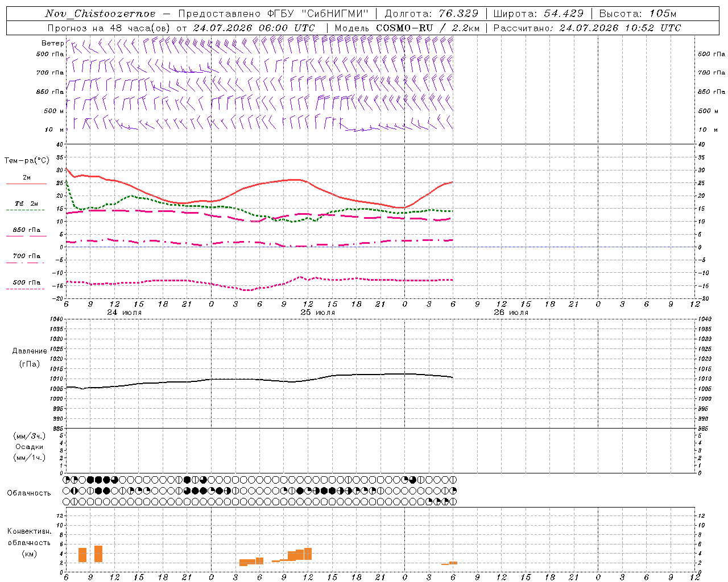This screenshot has height=582, width=728.
Task: Click the 25 июля date label
Action: (x=318, y=313)
